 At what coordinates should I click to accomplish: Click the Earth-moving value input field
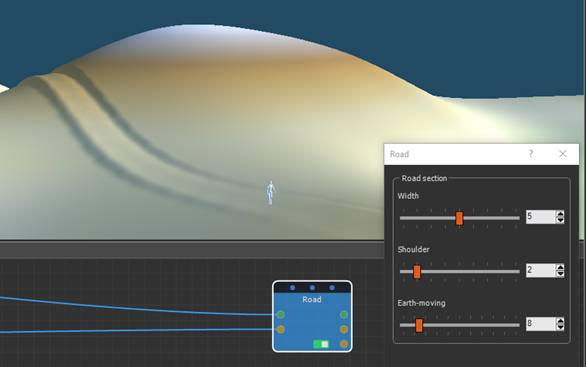click(x=541, y=324)
